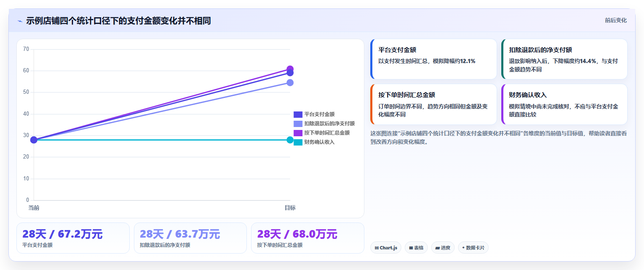Image resolution: width=644 pixels, height=270 pixels.
Task: Click the 28天 / 68.0万元 stat card
Action: (x=307, y=238)
